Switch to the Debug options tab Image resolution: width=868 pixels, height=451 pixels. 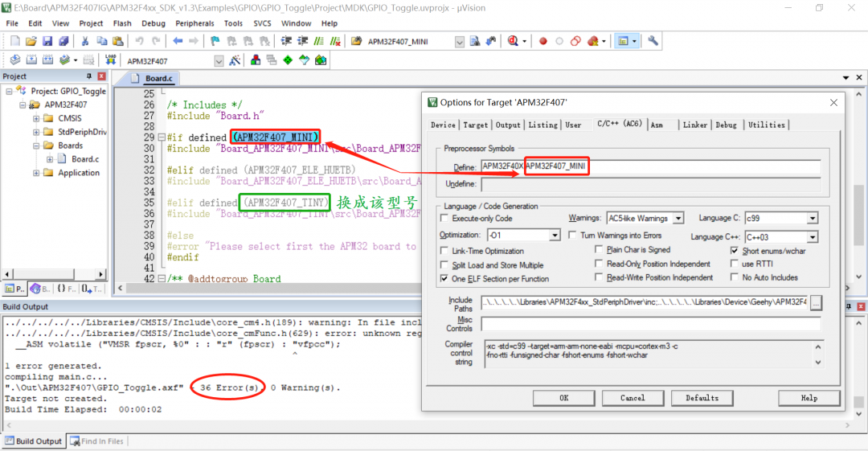(x=726, y=125)
